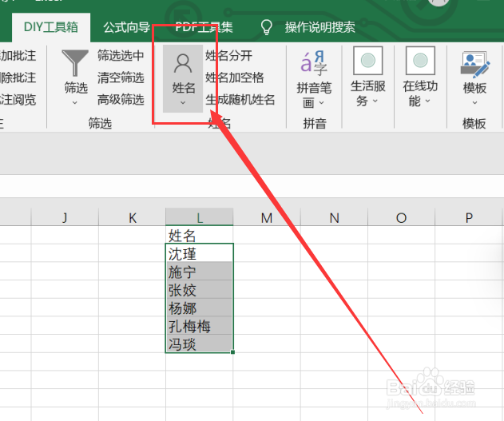Click the 注阅览 command
Screen dimensions: 504x421
[18, 100]
